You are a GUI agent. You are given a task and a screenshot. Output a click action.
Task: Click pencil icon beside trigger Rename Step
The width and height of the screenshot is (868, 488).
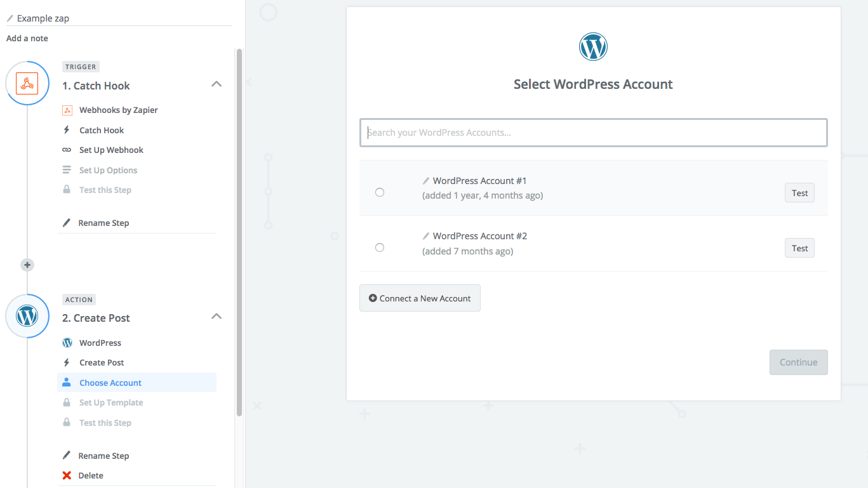pyautogui.click(x=67, y=223)
